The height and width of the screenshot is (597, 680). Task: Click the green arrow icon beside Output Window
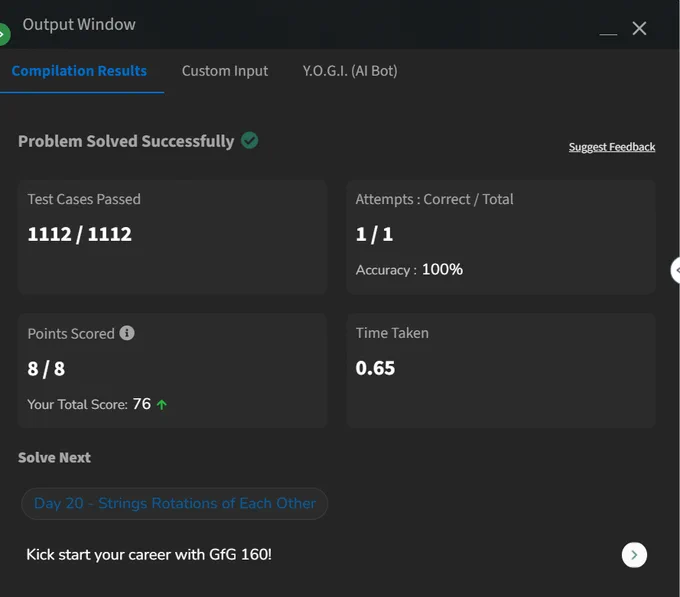[4, 34]
